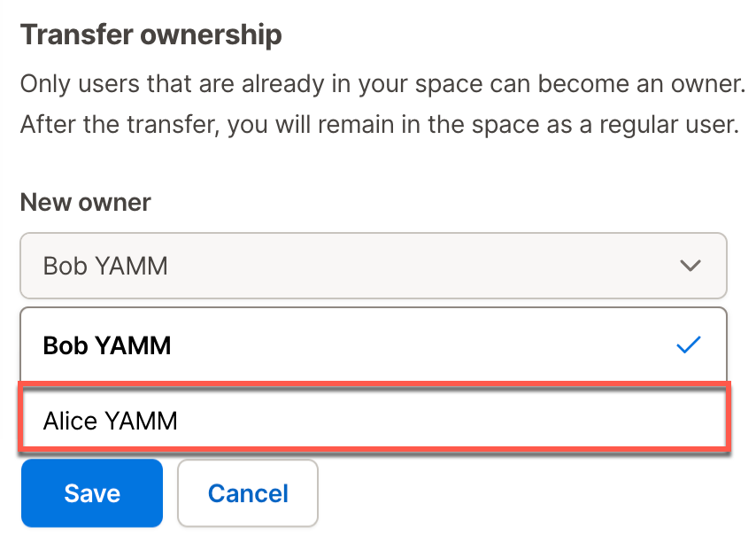This screenshot has height=542, width=756.
Task: Save the ownership transfer
Action: (92, 492)
